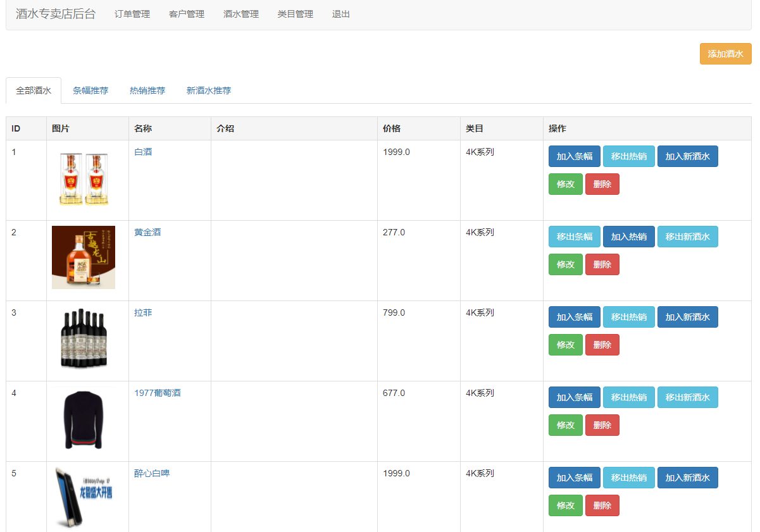Click 退出 to log out
The image size is (760, 532).
point(340,13)
